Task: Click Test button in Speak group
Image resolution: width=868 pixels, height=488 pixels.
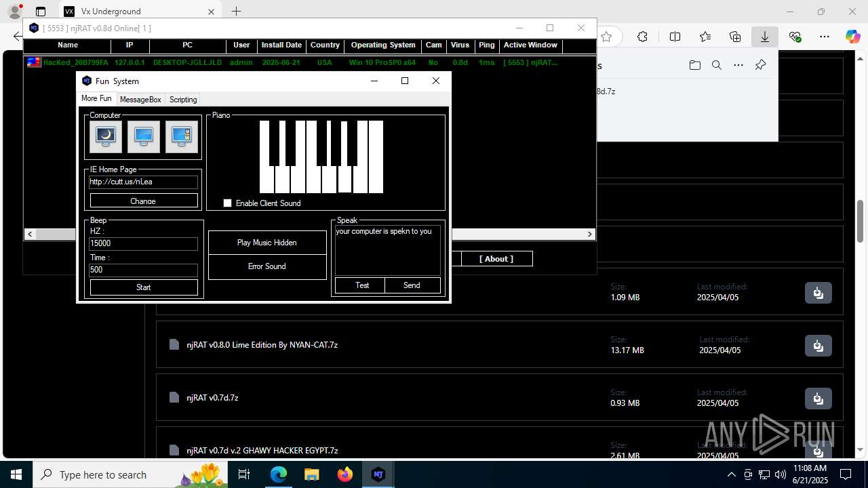Action: 360,285
